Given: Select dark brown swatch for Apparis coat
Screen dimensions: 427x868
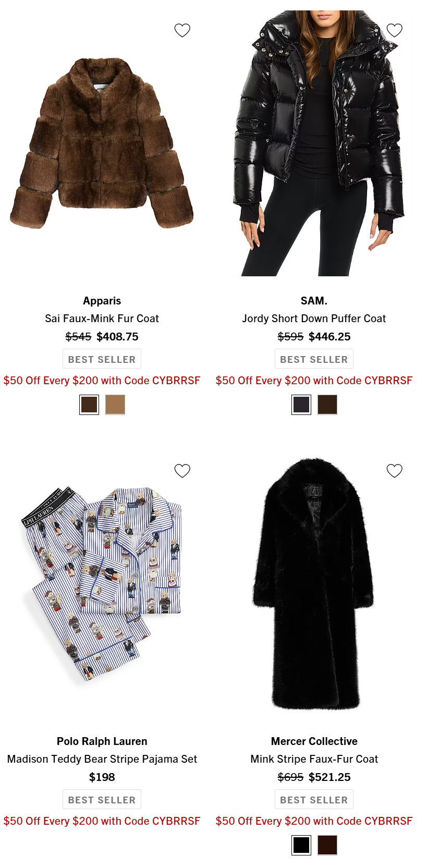Looking at the screenshot, I should [89, 405].
